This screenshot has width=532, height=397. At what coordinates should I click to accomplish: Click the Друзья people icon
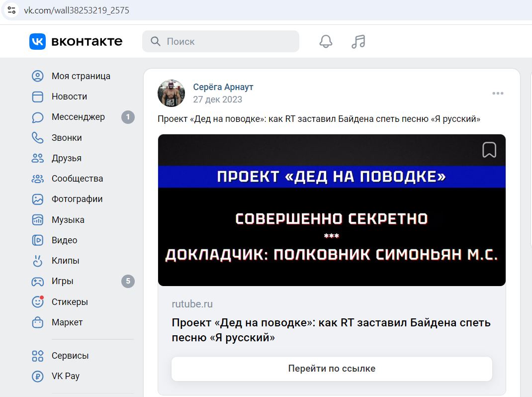38,158
